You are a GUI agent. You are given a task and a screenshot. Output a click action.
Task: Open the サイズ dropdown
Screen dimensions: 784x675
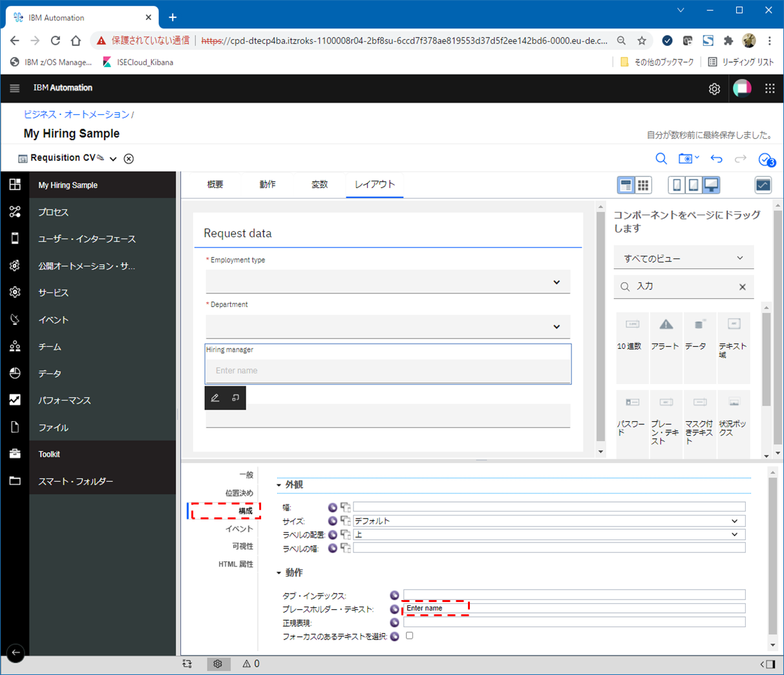(549, 521)
